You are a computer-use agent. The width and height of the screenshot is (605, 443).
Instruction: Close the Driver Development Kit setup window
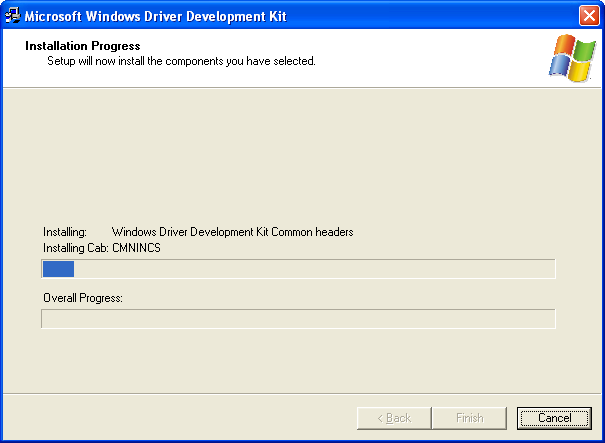[x=589, y=15]
